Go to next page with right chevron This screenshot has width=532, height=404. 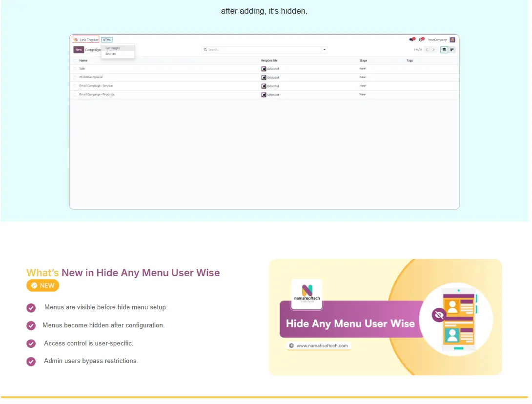click(x=433, y=49)
